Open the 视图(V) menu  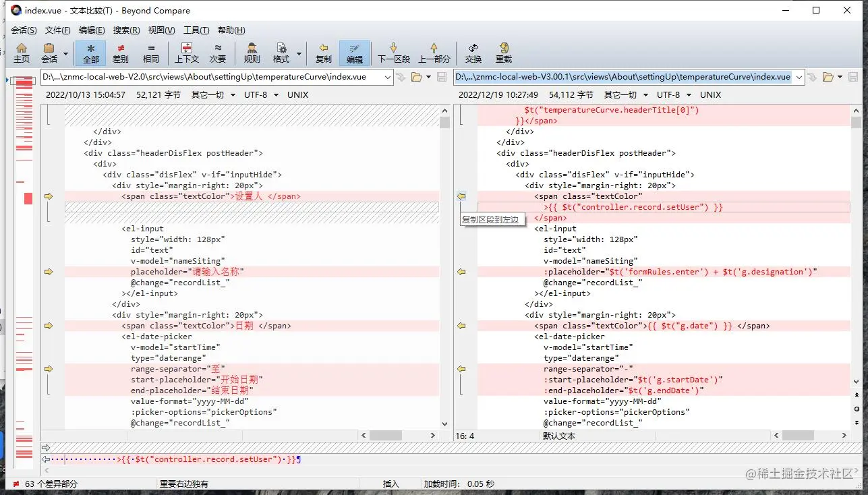tap(161, 30)
